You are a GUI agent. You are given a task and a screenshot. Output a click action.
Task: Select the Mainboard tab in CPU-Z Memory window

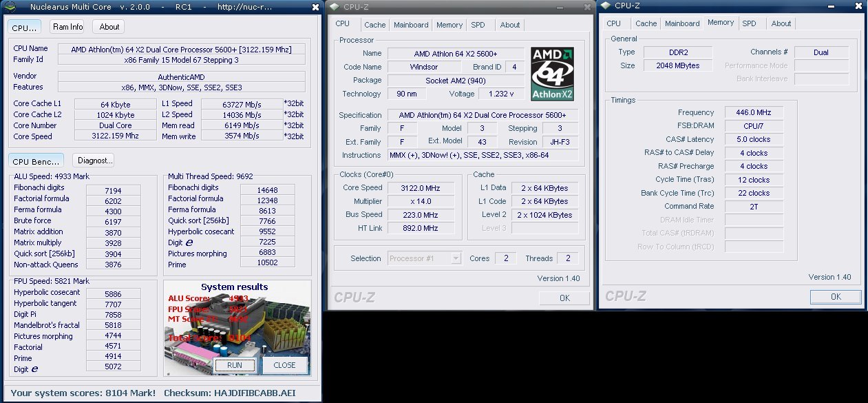pos(682,23)
